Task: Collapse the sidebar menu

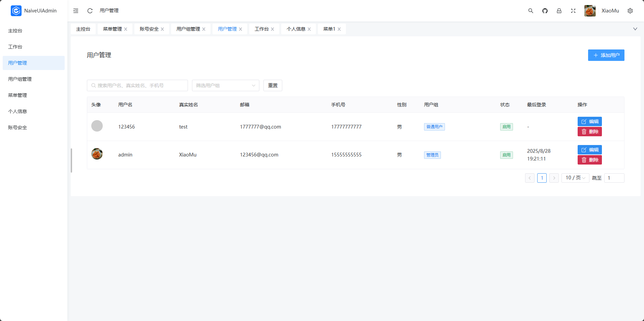Action: click(x=75, y=10)
